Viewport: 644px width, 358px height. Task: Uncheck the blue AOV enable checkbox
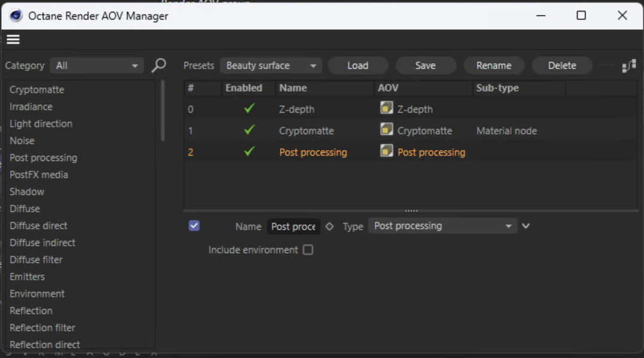[x=194, y=226]
